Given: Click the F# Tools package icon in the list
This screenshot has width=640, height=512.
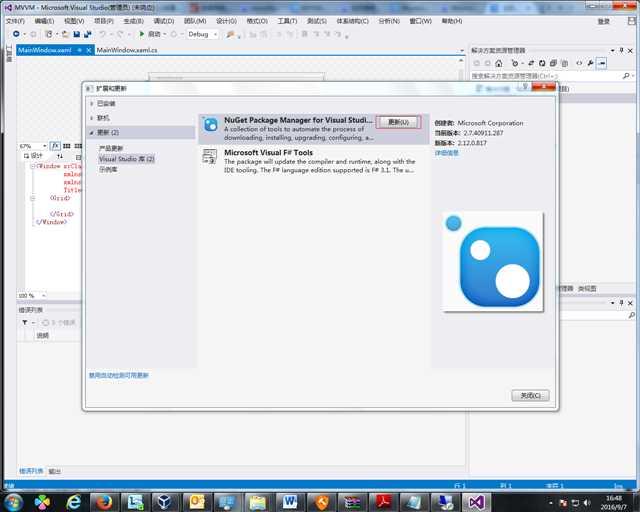Looking at the screenshot, I should pyautogui.click(x=210, y=156).
